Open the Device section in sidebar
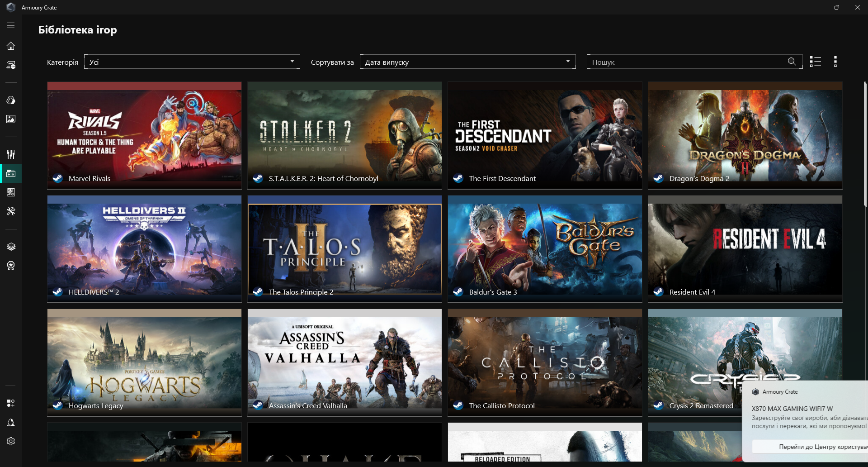Image resolution: width=868 pixels, height=467 pixels. (11, 65)
